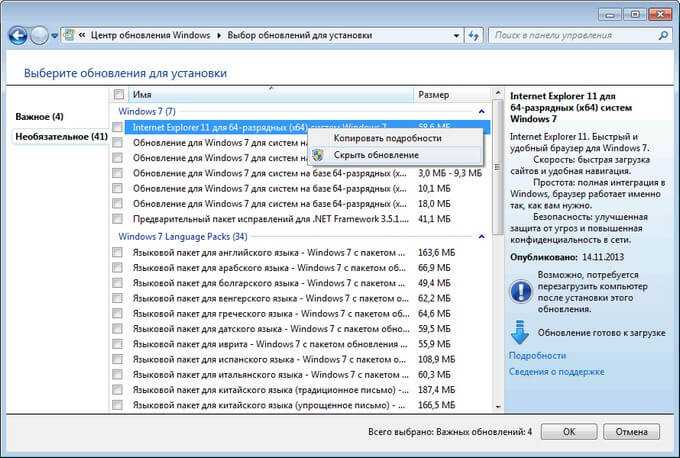The image size is (680, 458).
Task: Close the Windows Update window
Action: (x=660, y=15)
